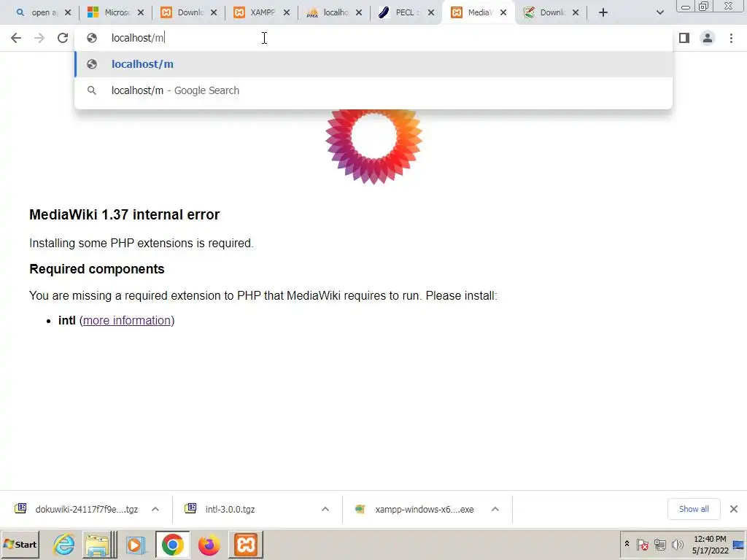Close the localhost phpMyAdmin tab

(x=359, y=13)
